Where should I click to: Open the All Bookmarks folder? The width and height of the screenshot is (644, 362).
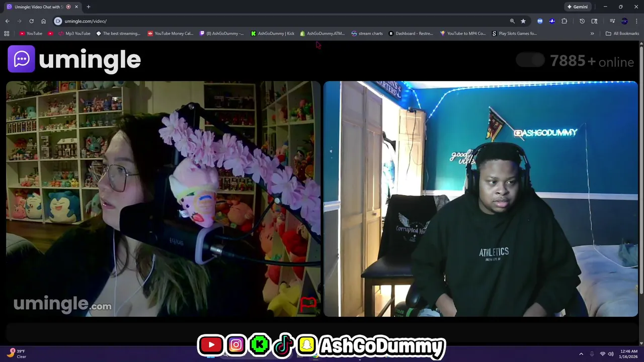pyautogui.click(x=622, y=34)
